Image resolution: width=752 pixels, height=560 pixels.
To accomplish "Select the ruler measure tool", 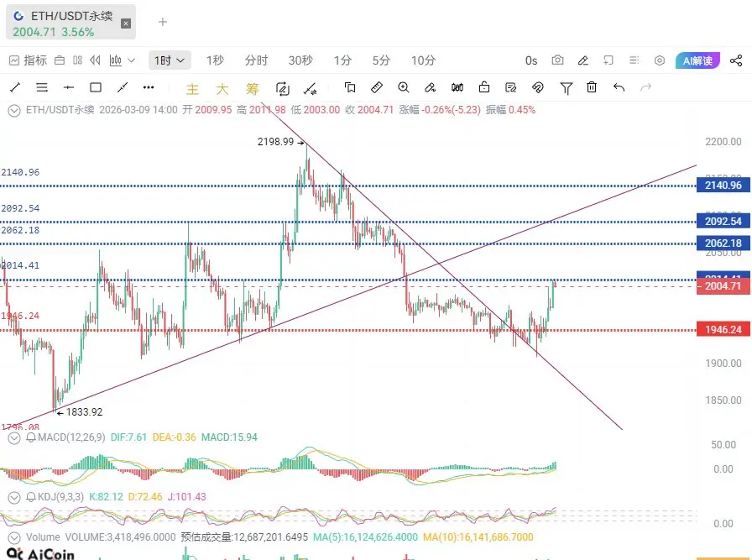I will click(377, 87).
